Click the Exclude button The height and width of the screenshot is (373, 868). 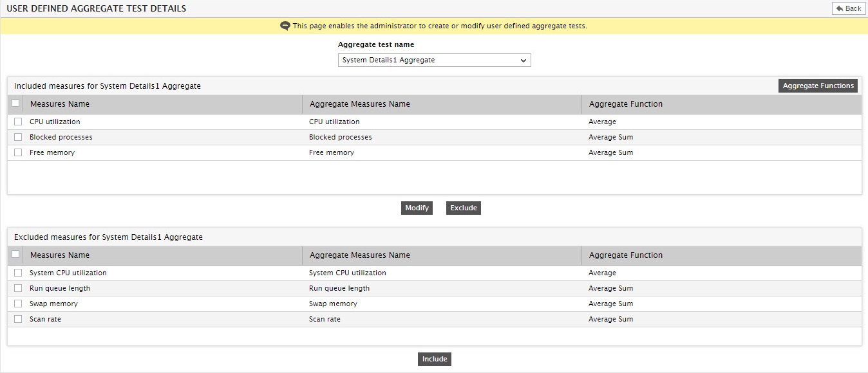[x=463, y=208]
